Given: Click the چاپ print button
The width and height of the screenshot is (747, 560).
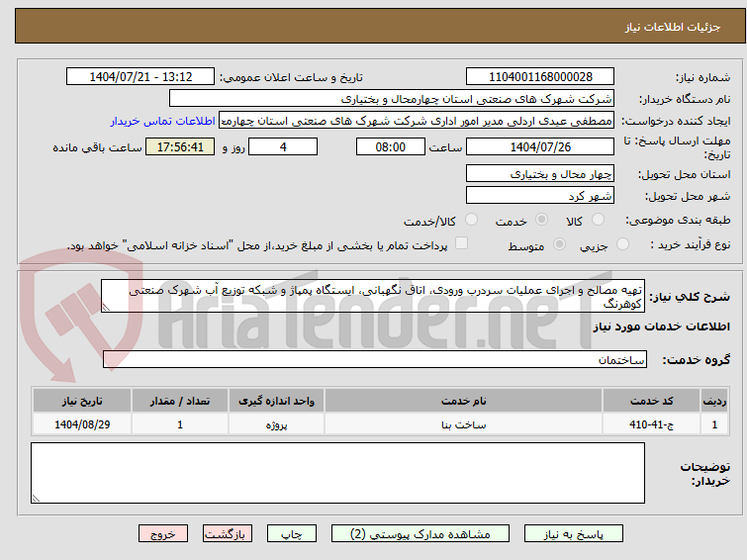Looking at the screenshot, I should (x=292, y=534).
